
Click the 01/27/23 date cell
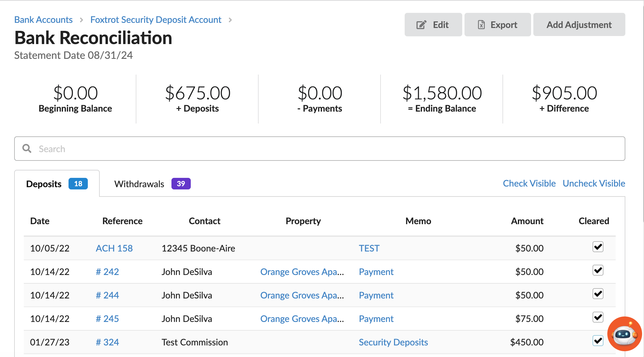tap(50, 342)
